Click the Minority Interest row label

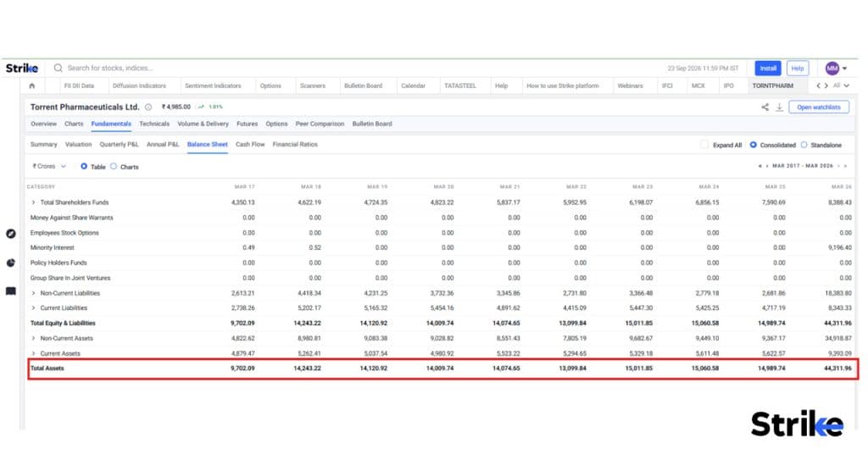[x=52, y=248]
